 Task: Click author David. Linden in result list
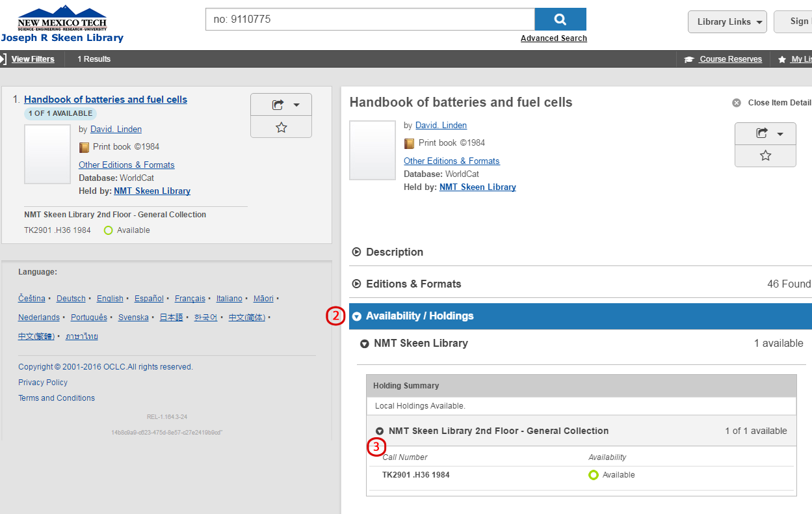[116, 129]
